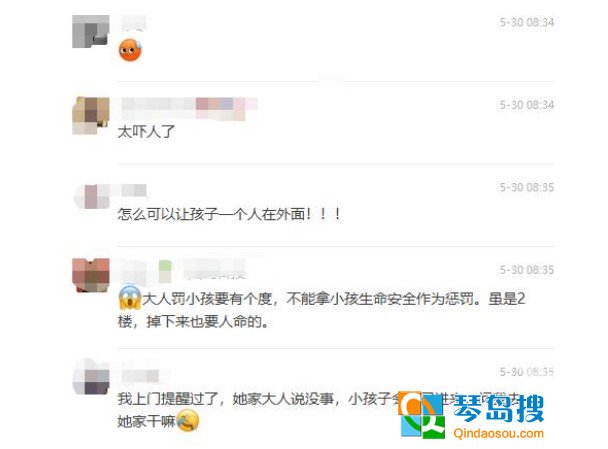Image resolution: width=608 pixels, height=449 pixels.
Task: Open avatar beside the 太吓人了 comment
Action: (91, 116)
